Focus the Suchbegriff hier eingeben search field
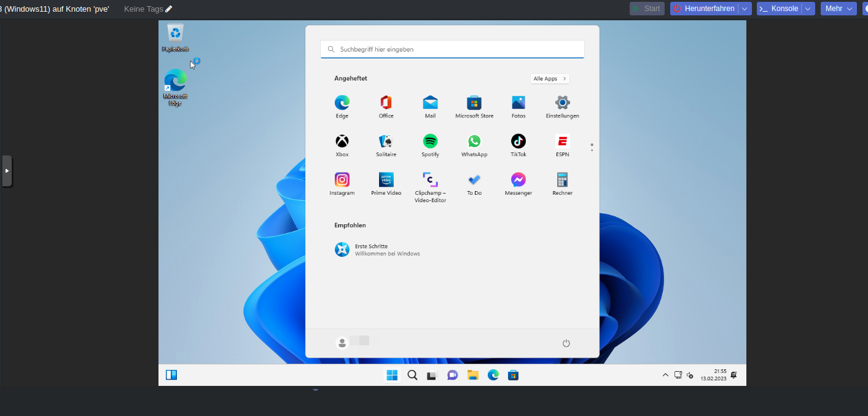The height and width of the screenshot is (416, 868). point(452,49)
